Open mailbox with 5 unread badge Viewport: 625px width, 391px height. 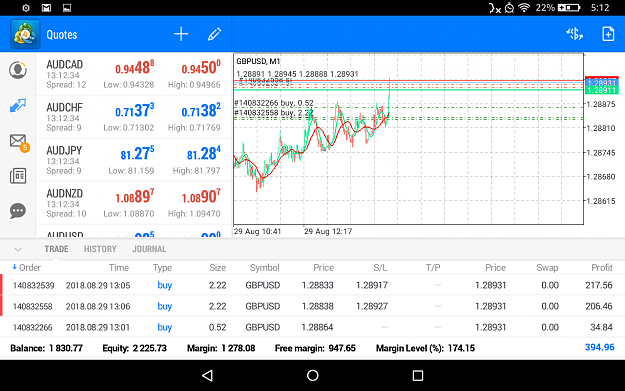(x=19, y=142)
